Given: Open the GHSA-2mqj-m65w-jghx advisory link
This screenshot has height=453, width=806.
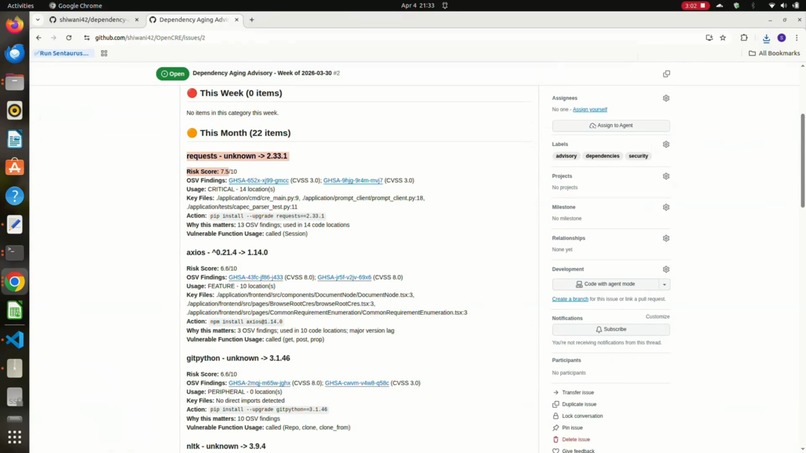Looking at the screenshot, I should tap(259, 383).
